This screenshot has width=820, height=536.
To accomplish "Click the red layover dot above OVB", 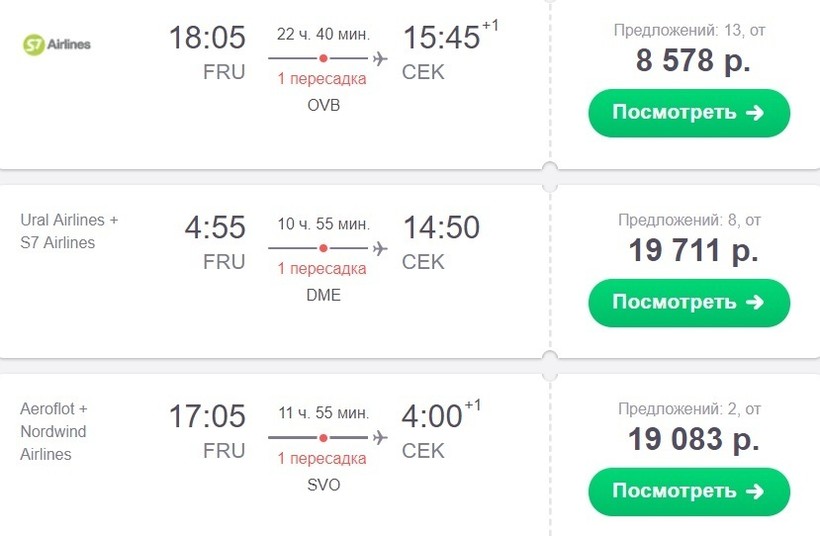I will click(x=323, y=58).
